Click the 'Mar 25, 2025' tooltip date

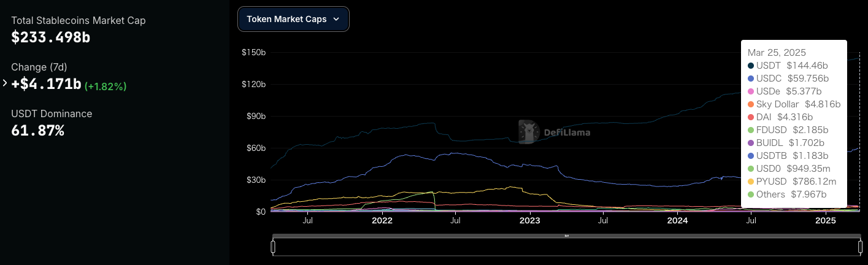coord(777,53)
